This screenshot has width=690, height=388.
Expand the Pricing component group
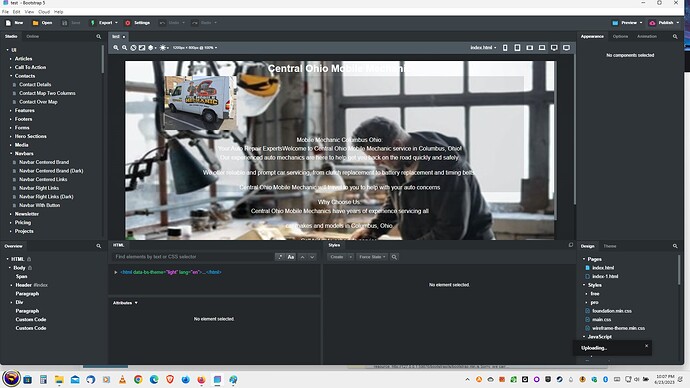(x=11, y=223)
